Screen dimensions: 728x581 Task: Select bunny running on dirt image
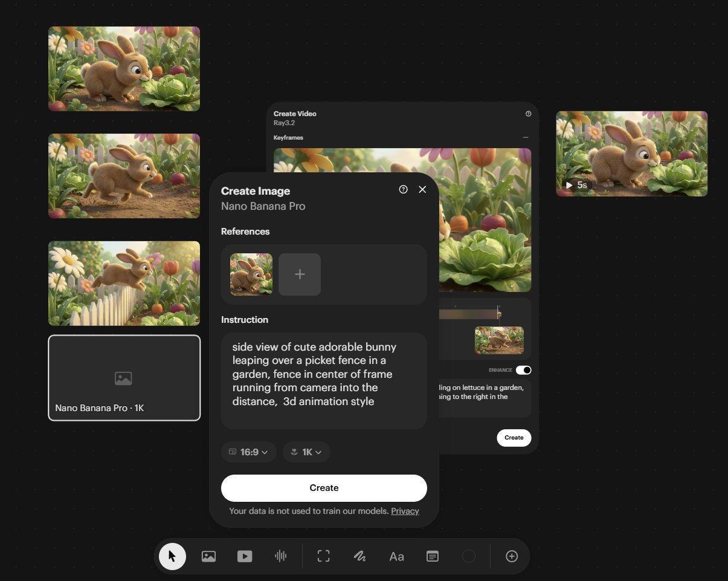pyautogui.click(x=124, y=176)
